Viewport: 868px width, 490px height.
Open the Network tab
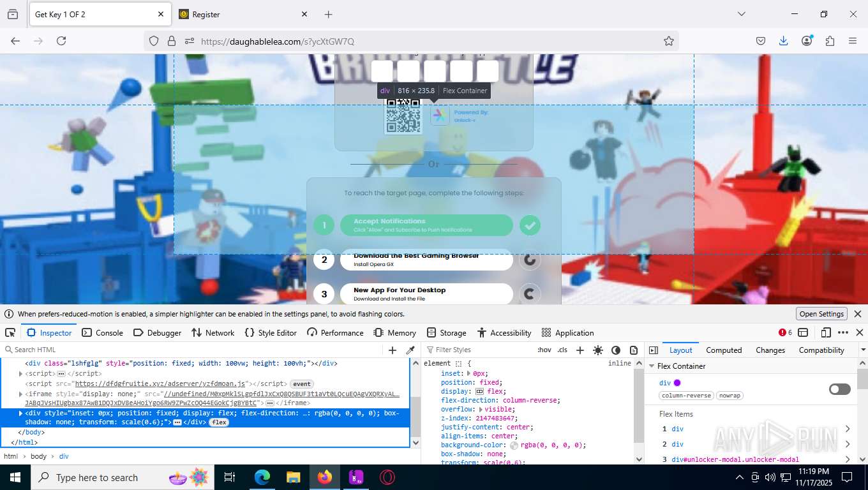coord(213,332)
